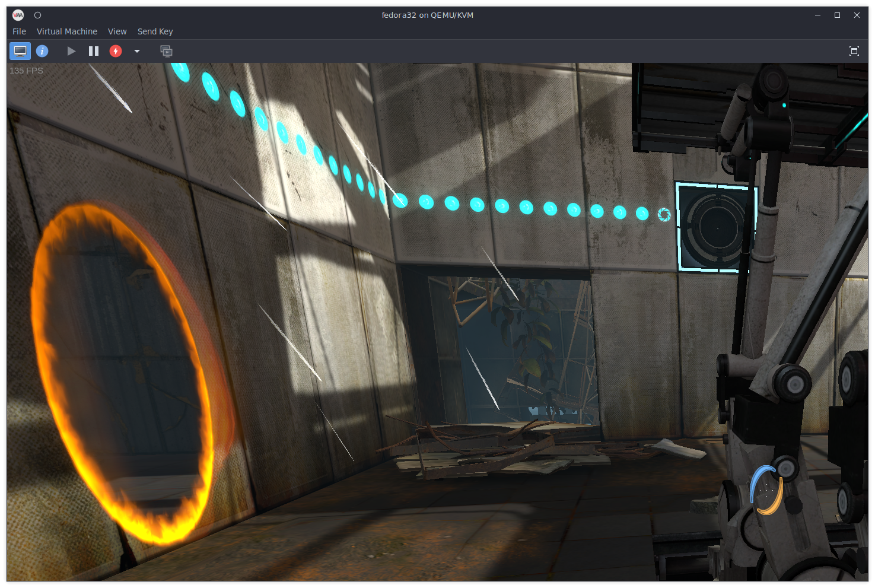Toggle the circle button beside window icon
The image size is (875, 588).
click(x=37, y=15)
